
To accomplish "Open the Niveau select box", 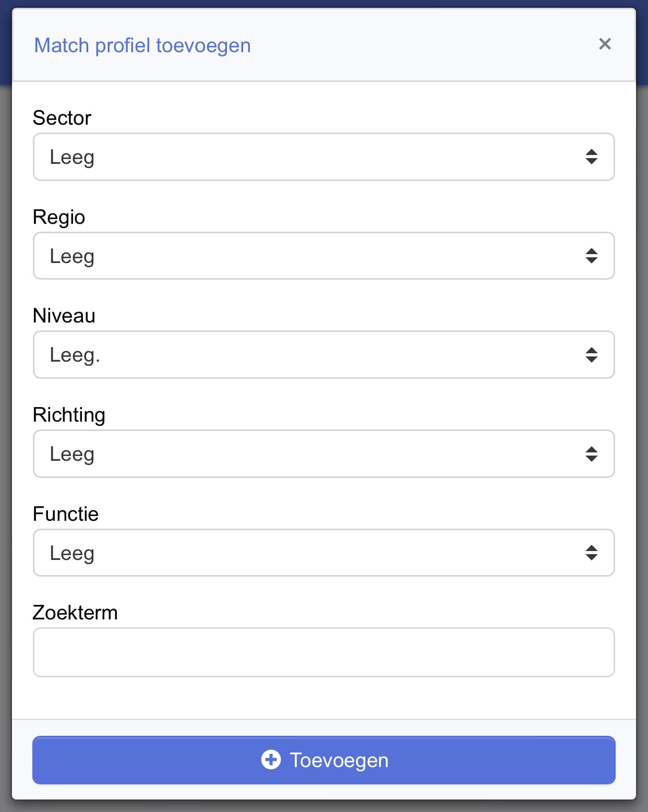I will point(323,355).
